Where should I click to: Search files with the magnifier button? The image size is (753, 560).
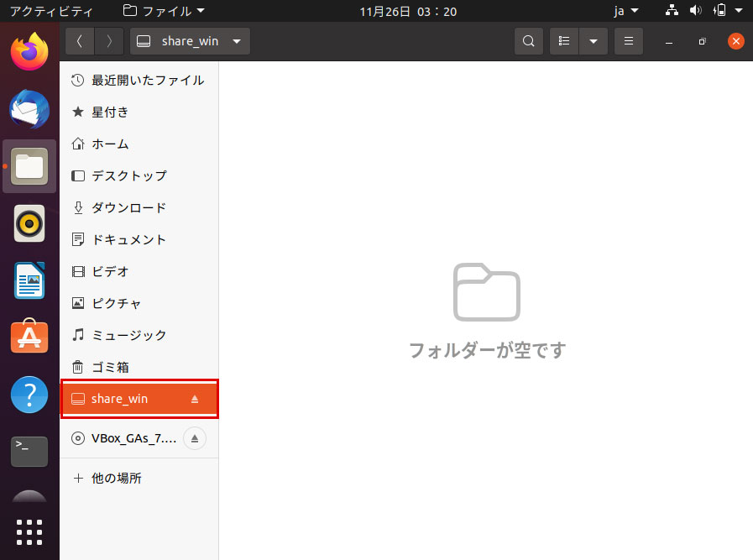click(529, 41)
